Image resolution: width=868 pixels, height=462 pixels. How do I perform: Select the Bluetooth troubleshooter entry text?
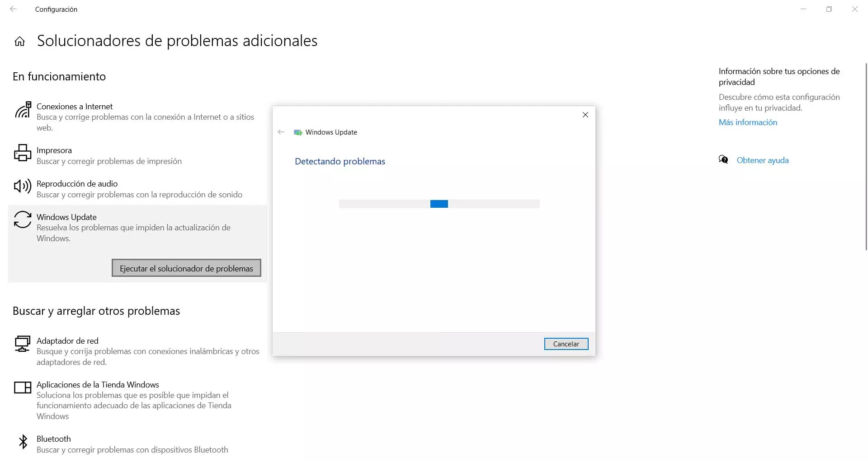tap(54, 439)
